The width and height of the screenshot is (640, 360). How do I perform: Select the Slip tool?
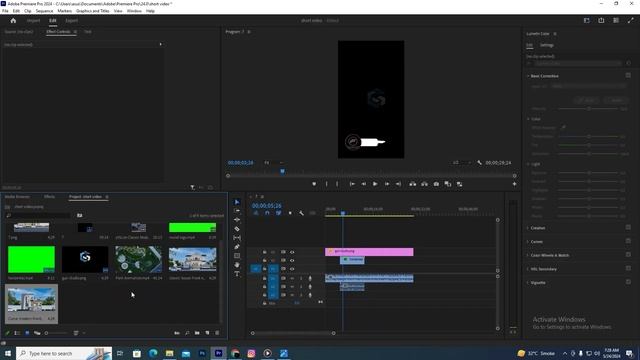[x=237, y=238]
